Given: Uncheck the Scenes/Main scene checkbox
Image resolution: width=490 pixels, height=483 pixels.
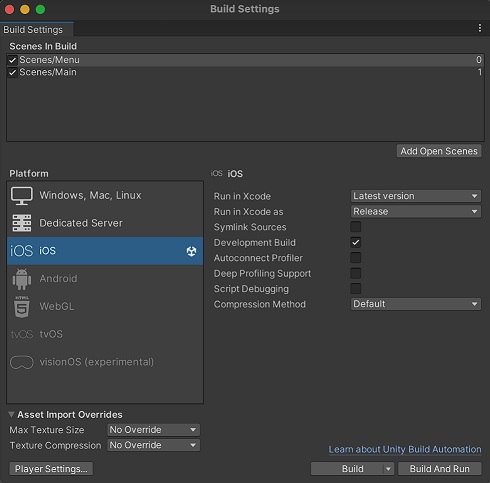Looking at the screenshot, I should (12, 73).
